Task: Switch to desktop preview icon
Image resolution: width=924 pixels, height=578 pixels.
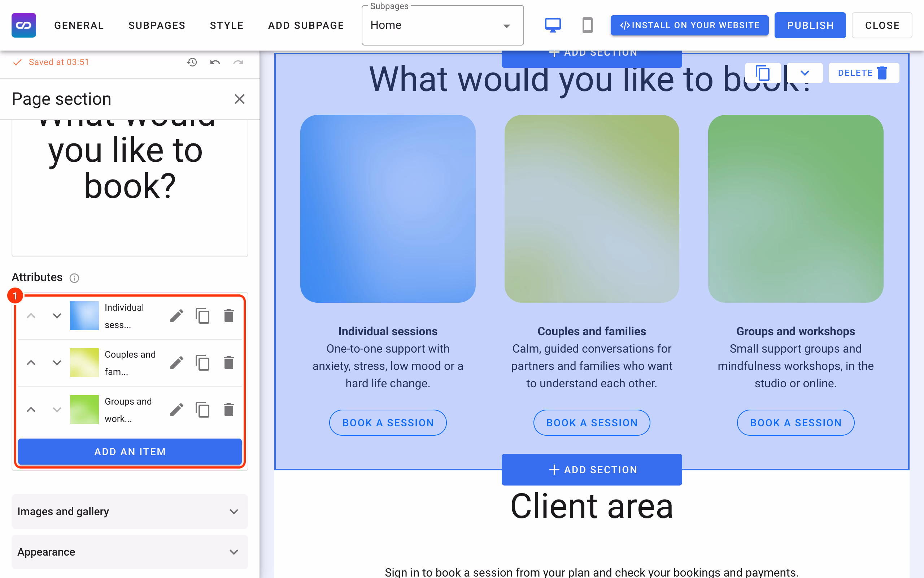Action: (553, 25)
